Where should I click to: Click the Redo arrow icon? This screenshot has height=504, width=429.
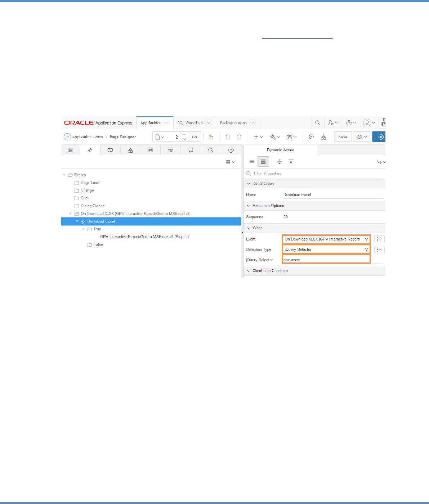[x=239, y=137]
